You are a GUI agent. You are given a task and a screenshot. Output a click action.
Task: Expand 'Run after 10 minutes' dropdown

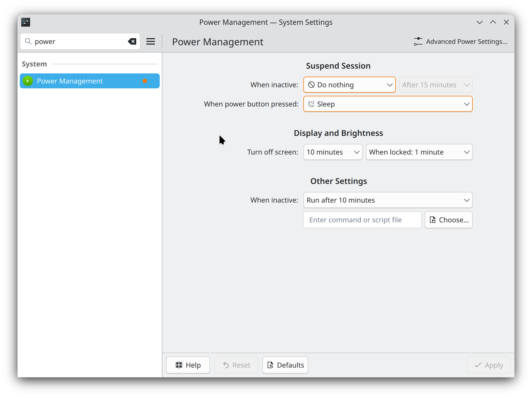388,200
